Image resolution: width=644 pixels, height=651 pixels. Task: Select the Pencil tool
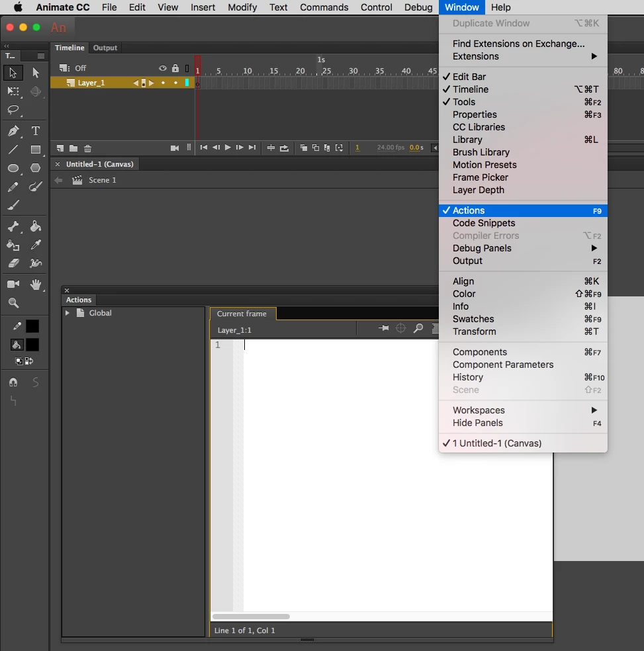click(x=13, y=187)
